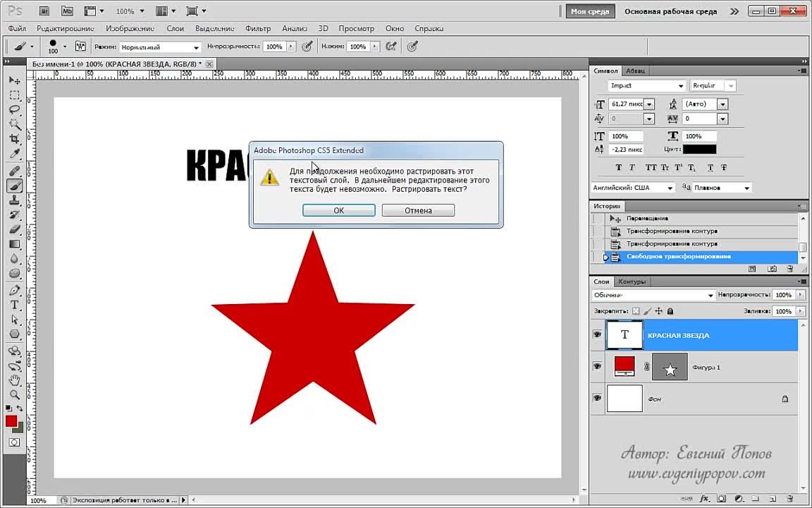This screenshot has height=508, width=812.
Task: Select the Crop tool in toolbox
Action: (x=14, y=139)
